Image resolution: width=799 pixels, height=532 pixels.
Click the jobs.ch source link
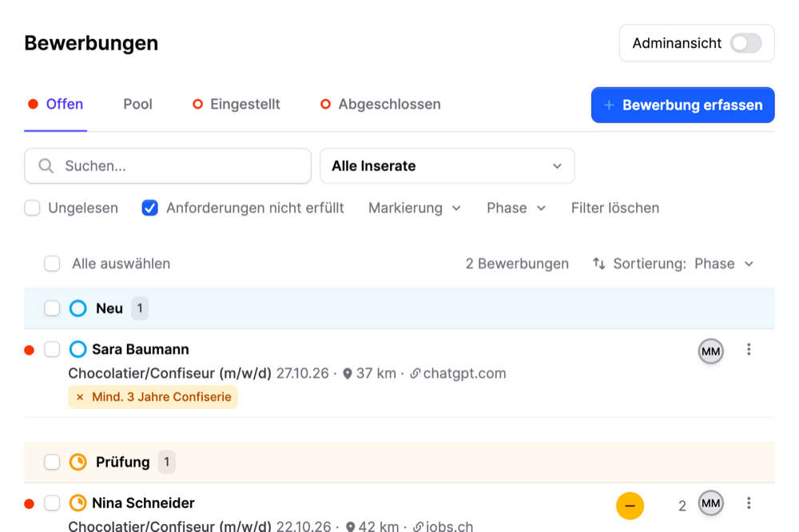(449, 526)
